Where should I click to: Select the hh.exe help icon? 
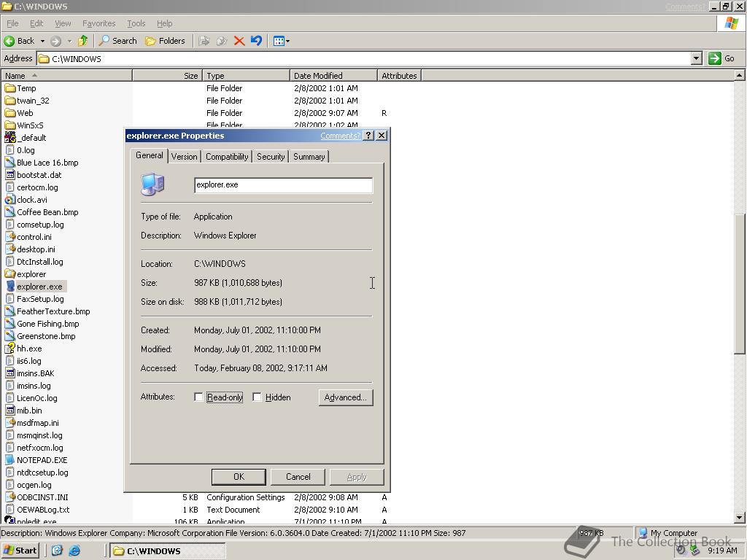point(10,348)
